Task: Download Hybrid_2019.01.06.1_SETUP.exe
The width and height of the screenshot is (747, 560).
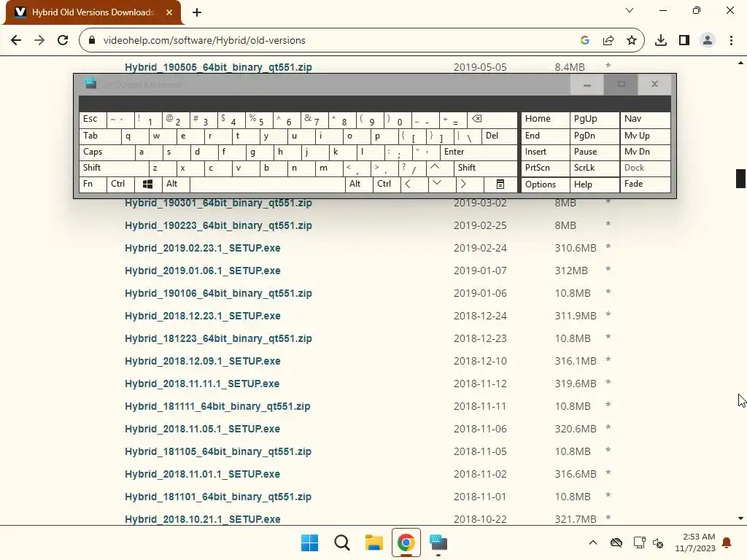Action: 203,271
